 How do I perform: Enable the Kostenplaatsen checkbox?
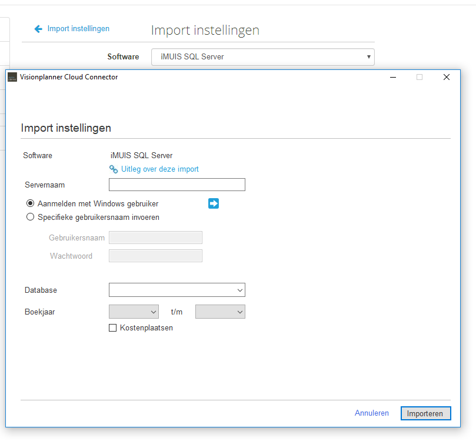[112, 328]
